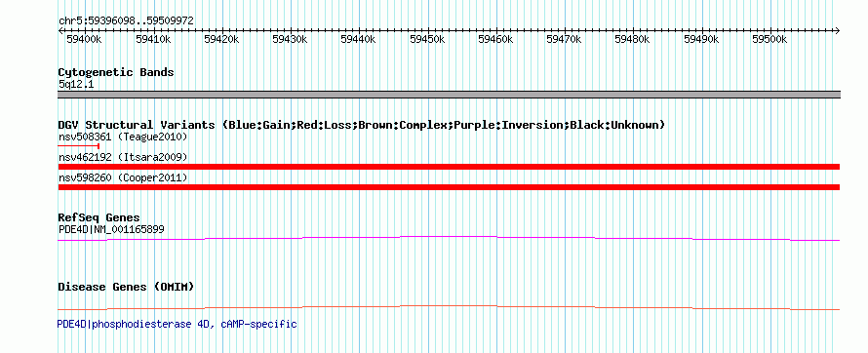Image resolution: width=868 pixels, height=353 pixels.
Task: Click the 5q12.1 band label
Action: (x=76, y=85)
